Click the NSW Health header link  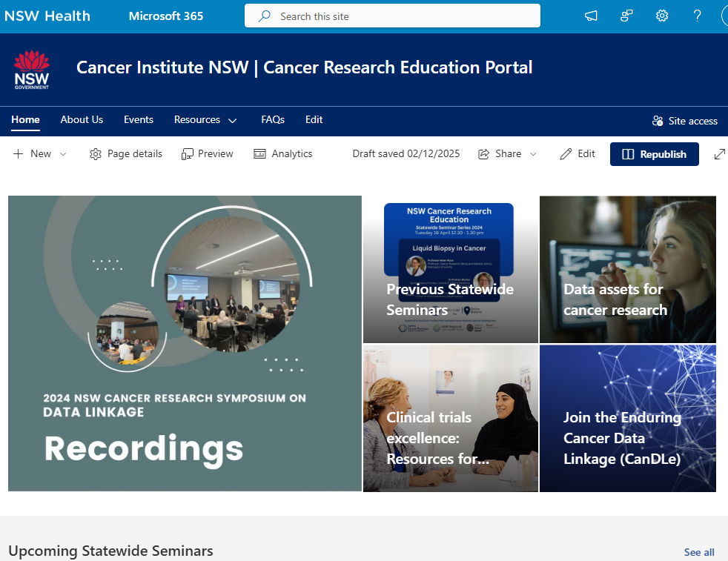tap(47, 16)
